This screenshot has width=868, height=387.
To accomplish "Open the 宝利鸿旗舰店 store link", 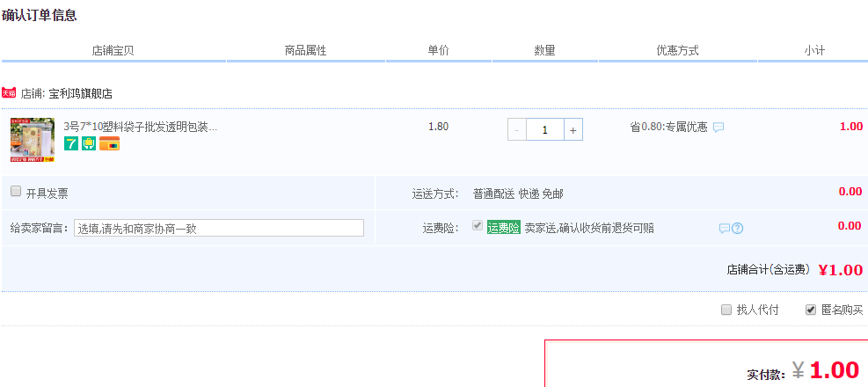I will [80, 93].
